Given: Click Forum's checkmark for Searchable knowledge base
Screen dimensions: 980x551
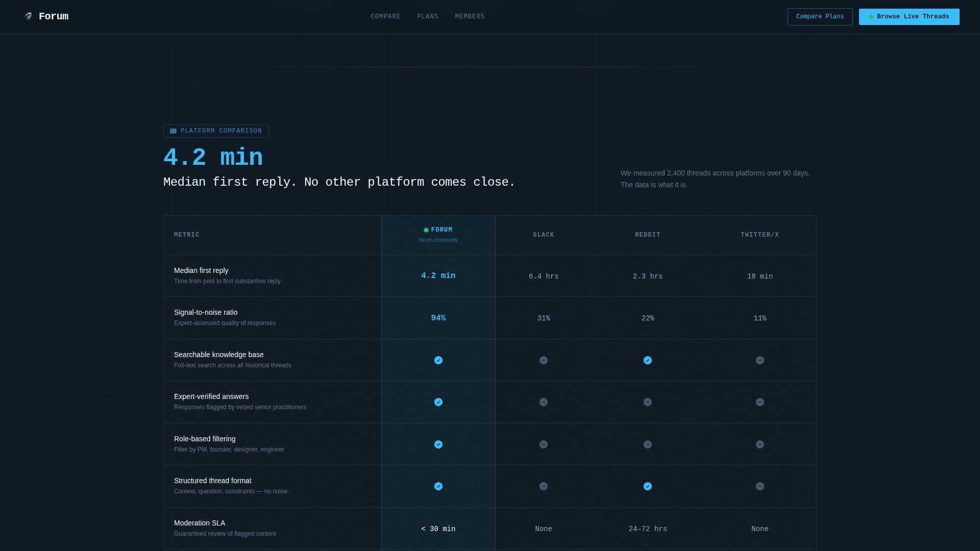Looking at the screenshot, I should [438, 360].
